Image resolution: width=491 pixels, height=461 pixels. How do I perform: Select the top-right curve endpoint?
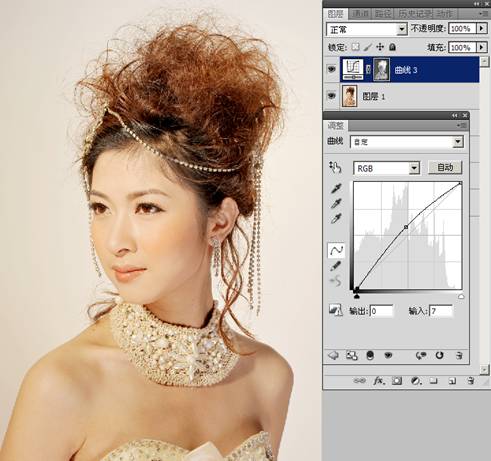[460, 183]
